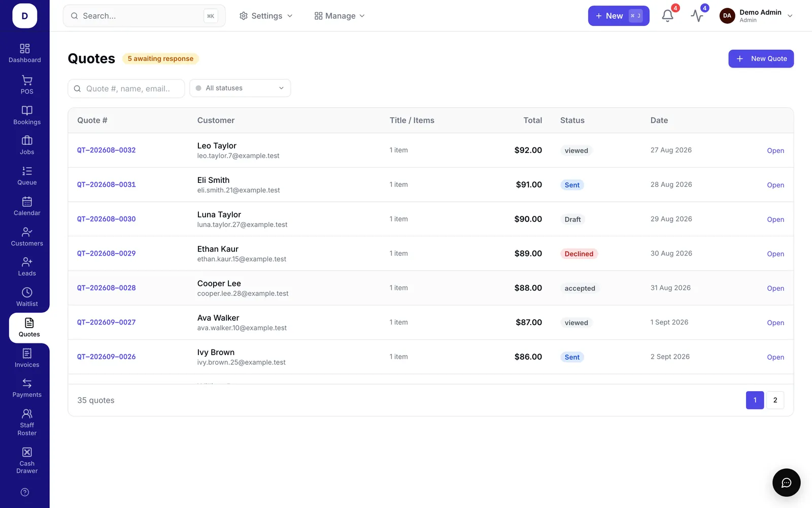The image size is (812, 508).
Task: Click Open for Cooper Lee's quote
Action: [775, 288]
